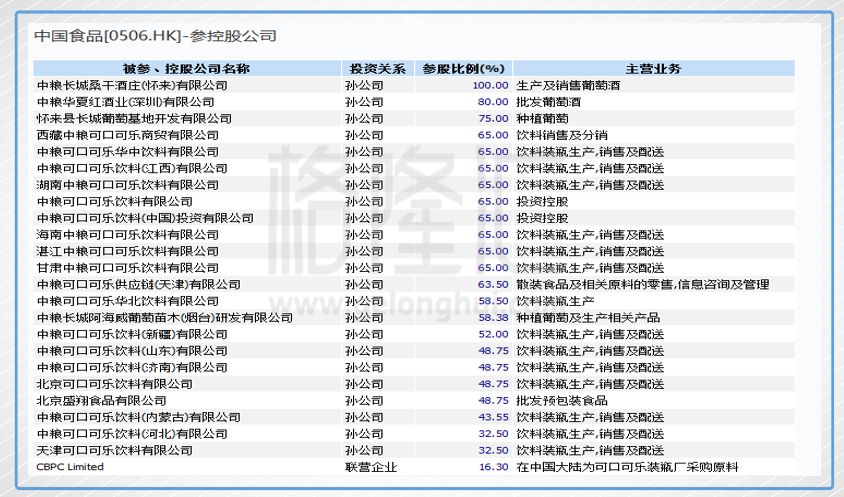This screenshot has height=497, width=844.
Task: Select 中粮可口可乐饮料(江西)有限公司 company name
Action: point(132,169)
